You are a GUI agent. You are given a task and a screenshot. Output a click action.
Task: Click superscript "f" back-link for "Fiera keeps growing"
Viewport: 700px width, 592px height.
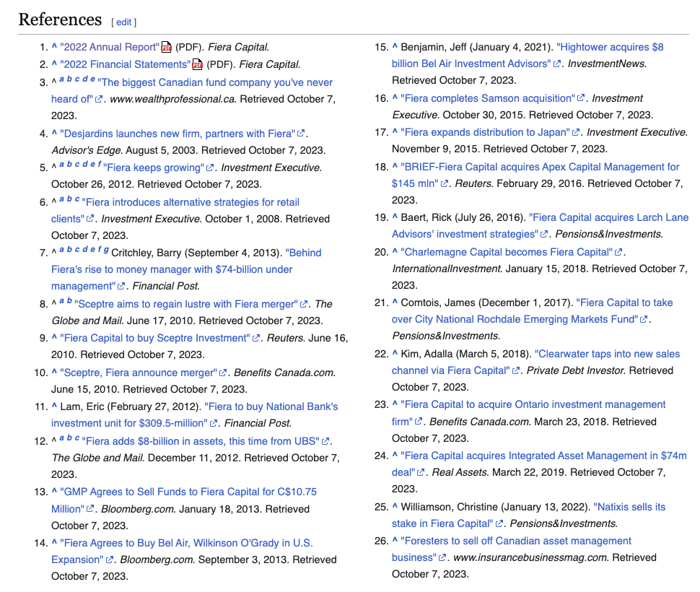tap(99, 165)
